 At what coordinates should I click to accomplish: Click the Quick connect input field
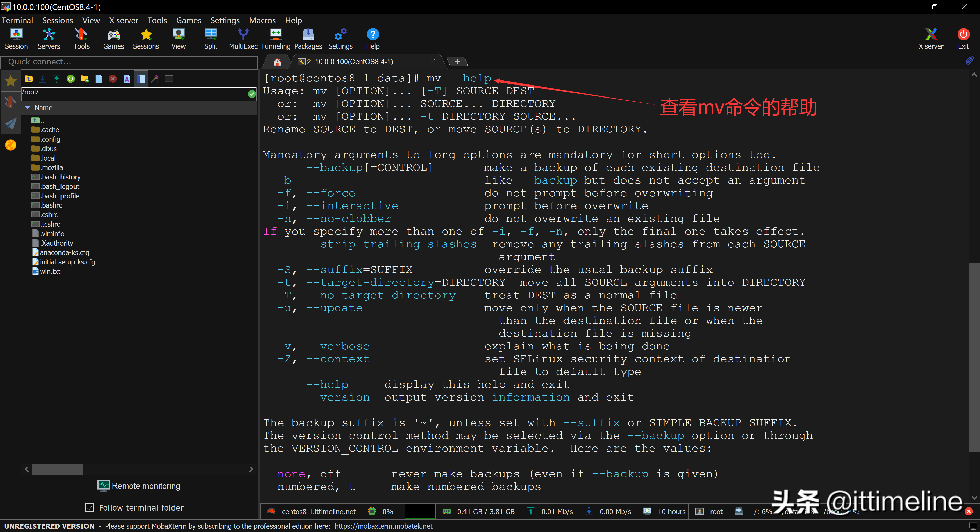click(x=129, y=62)
